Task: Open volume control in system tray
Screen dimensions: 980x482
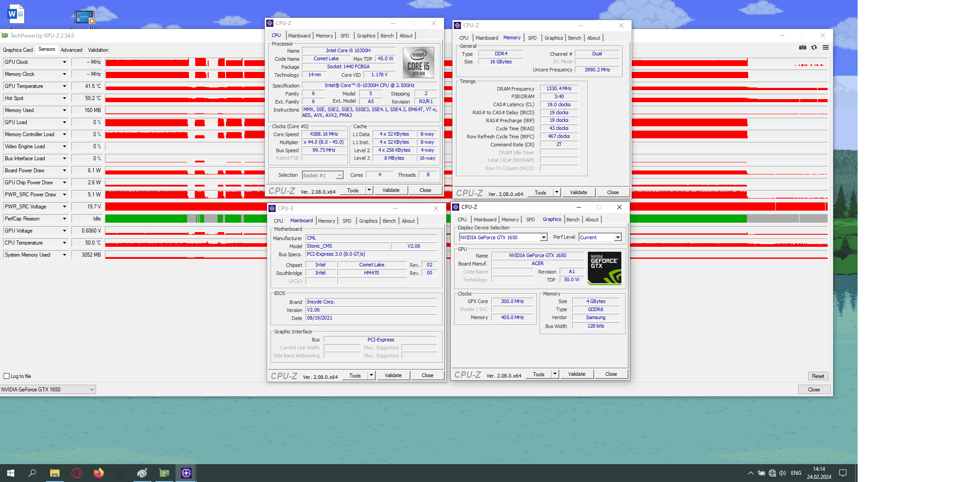Action: [x=783, y=473]
